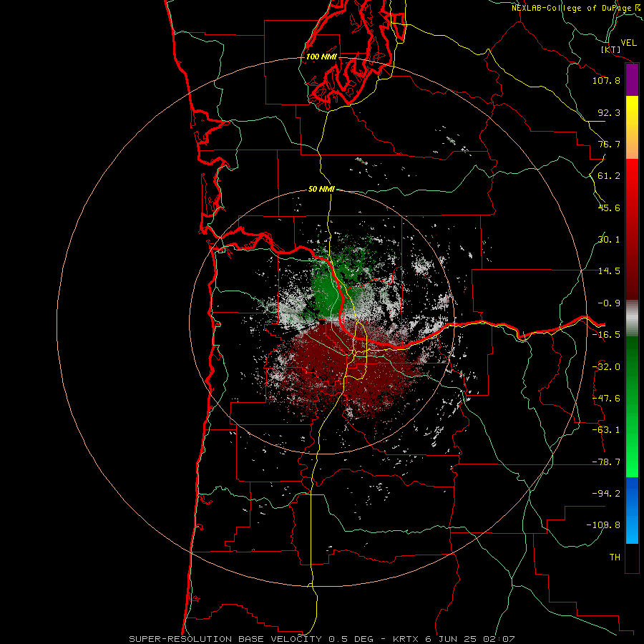Click the 92.3 velocity scale value
Screen dimensions: 644x644
[x=609, y=112]
